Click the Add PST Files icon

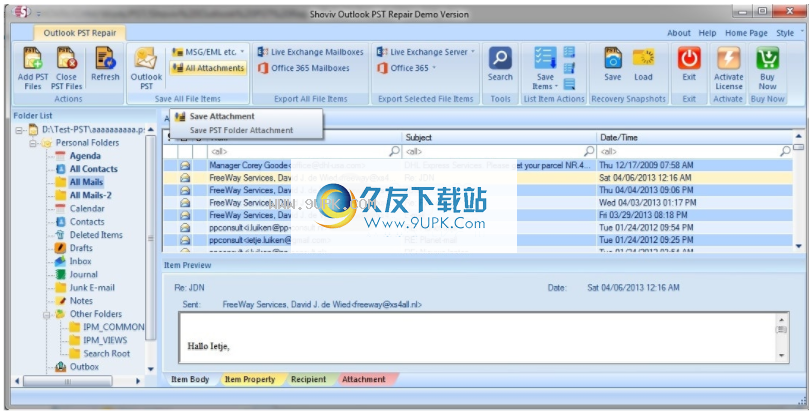pos(33,58)
